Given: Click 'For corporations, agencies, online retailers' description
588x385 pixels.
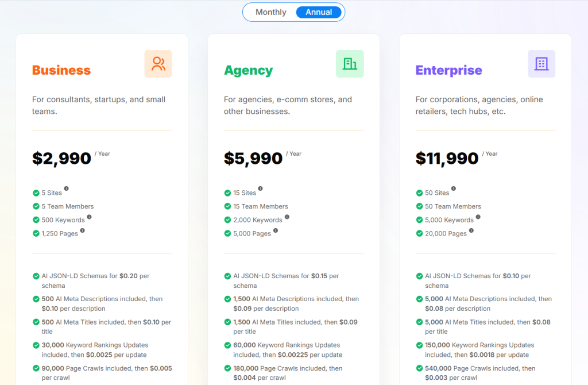Looking at the screenshot, I should pos(479,105).
